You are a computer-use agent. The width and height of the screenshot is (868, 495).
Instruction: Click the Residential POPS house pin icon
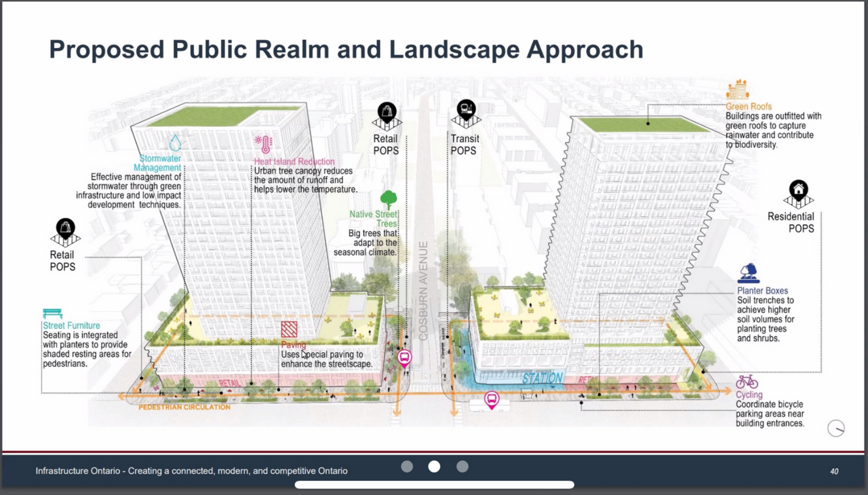coord(798,192)
